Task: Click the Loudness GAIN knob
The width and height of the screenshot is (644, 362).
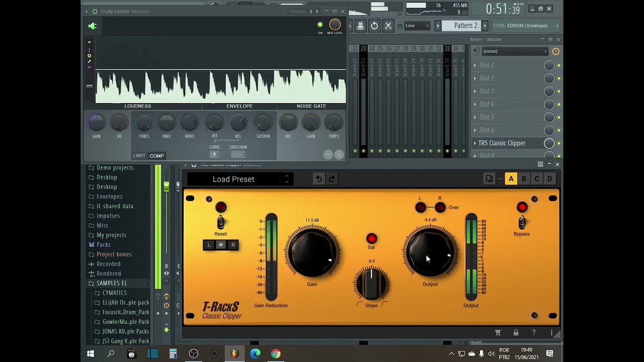Action: click(96, 123)
